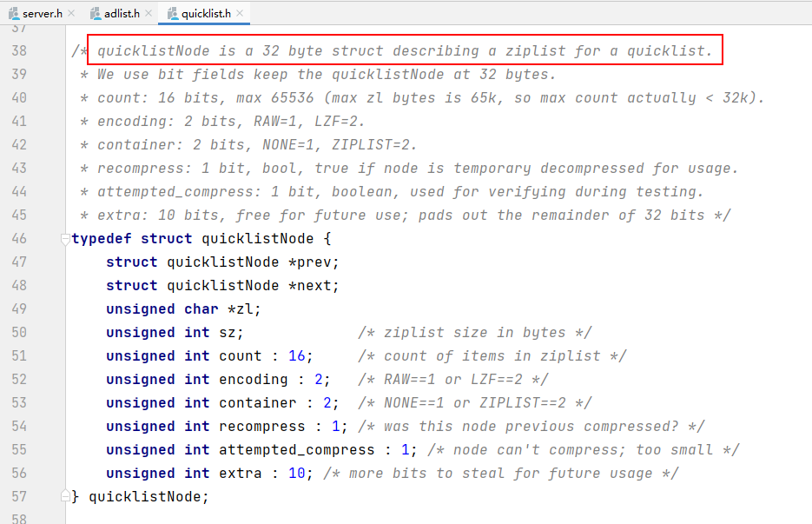Click the server.h file icon
The width and height of the screenshot is (812, 524).
14,14
